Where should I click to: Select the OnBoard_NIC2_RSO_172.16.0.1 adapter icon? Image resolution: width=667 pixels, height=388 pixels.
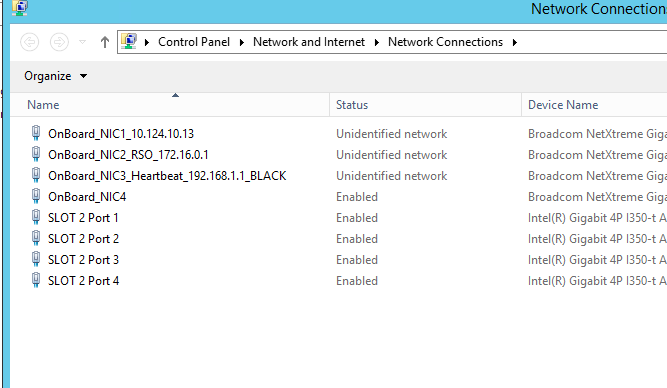36,154
